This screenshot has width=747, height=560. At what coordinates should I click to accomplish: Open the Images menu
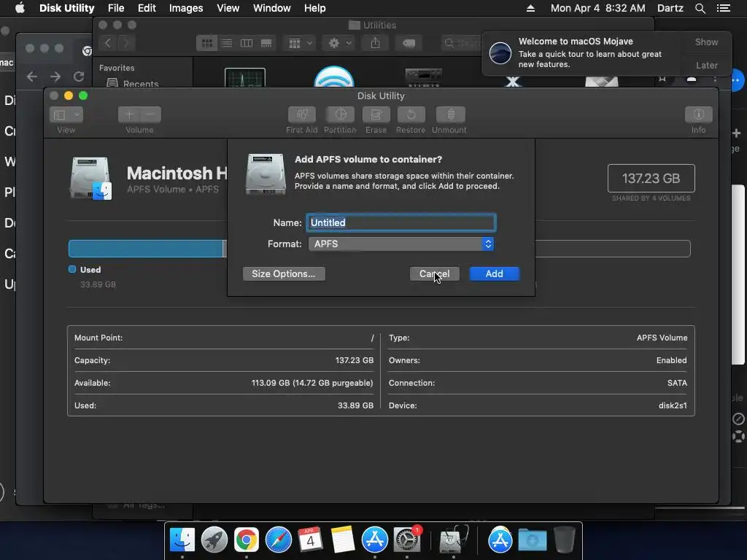click(186, 8)
